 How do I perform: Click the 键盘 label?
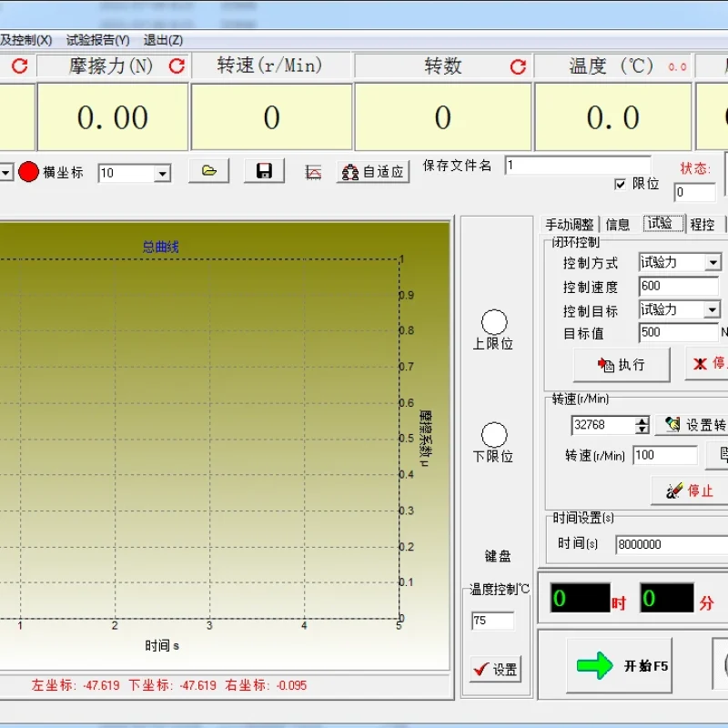[x=498, y=556]
